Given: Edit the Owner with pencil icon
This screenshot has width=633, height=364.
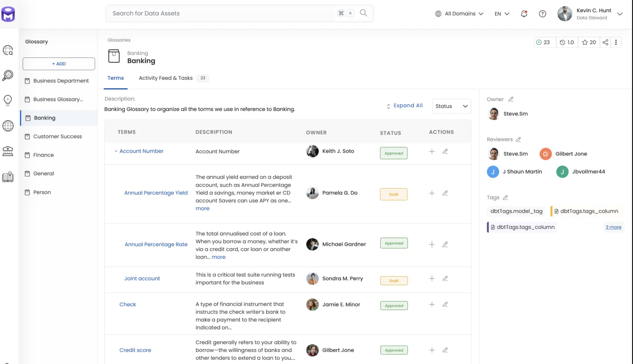Looking at the screenshot, I should pyautogui.click(x=511, y=99).
